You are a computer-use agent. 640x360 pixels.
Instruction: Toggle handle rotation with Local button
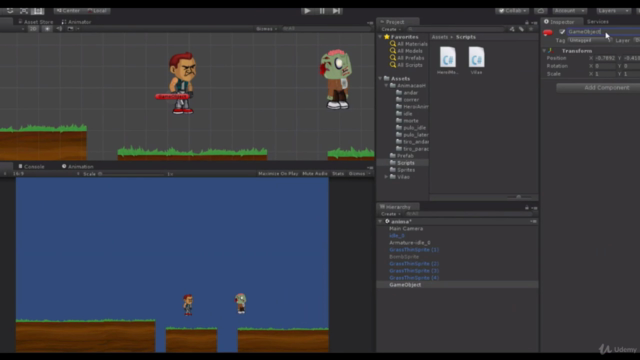97,11
